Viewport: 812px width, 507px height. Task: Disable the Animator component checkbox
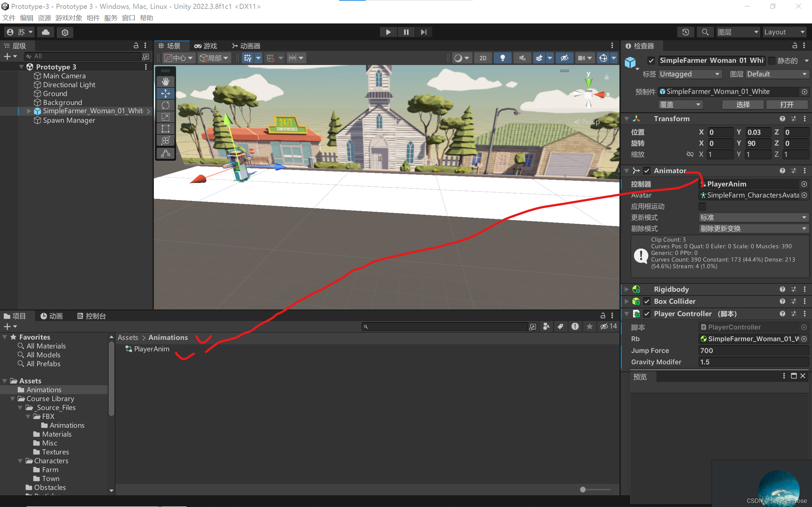[x=647, y=171]
